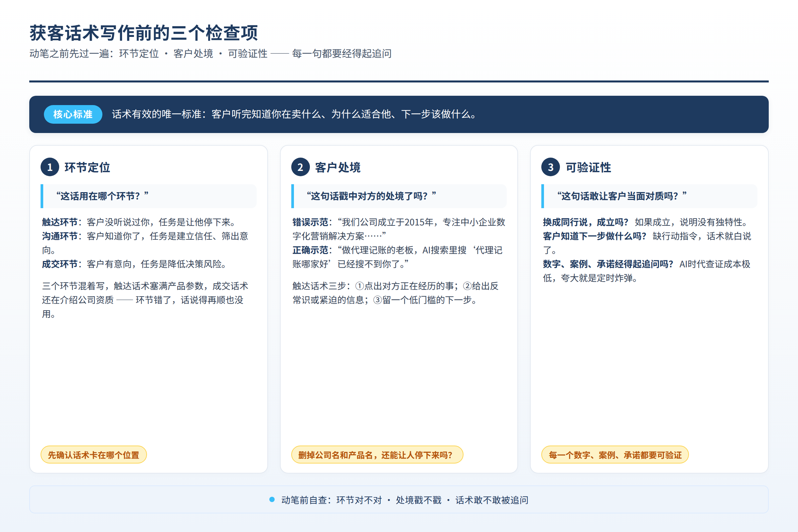Click the card heading 可验证性

click(588, 167)
